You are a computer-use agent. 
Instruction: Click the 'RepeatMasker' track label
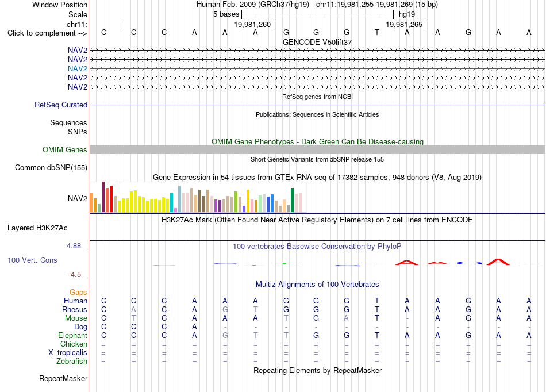(63, 378)
